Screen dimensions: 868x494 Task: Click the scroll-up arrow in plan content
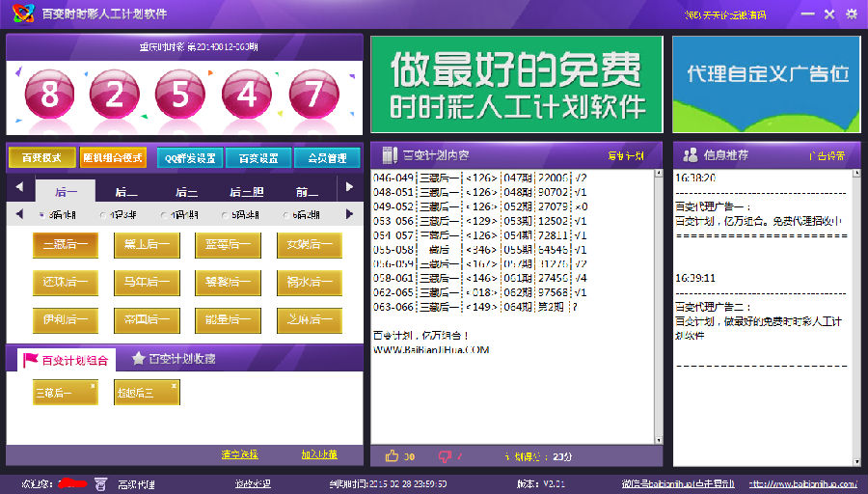pos(658,174)
